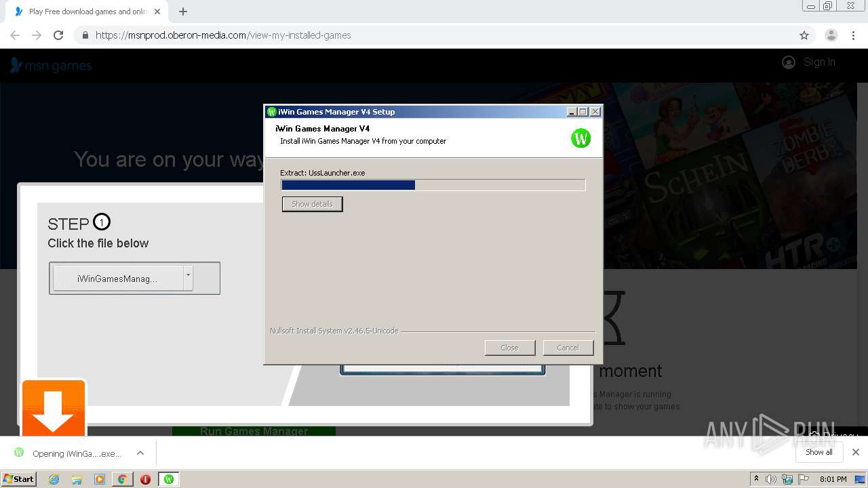Bookmark this page with star icon

tap(804, 35)
